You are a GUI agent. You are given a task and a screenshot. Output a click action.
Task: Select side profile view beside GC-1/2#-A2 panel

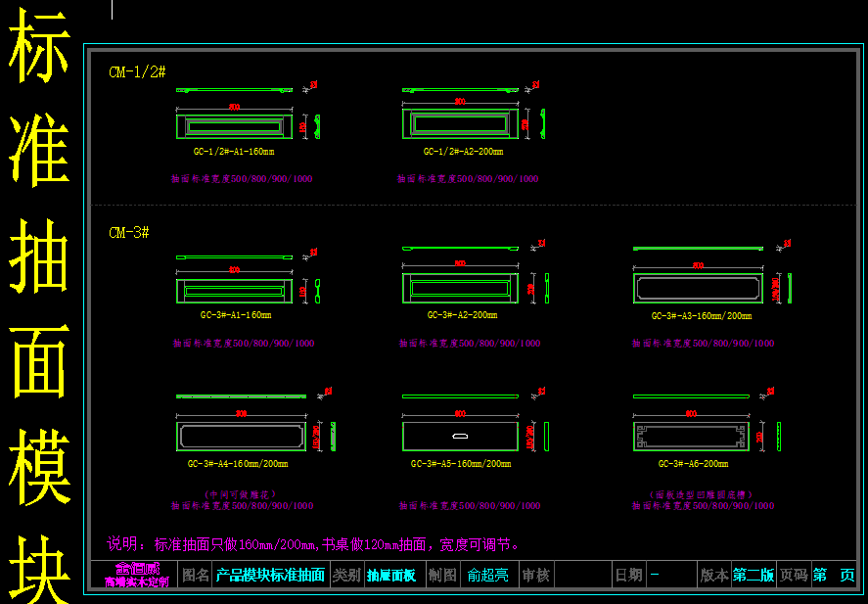point(542,123)
